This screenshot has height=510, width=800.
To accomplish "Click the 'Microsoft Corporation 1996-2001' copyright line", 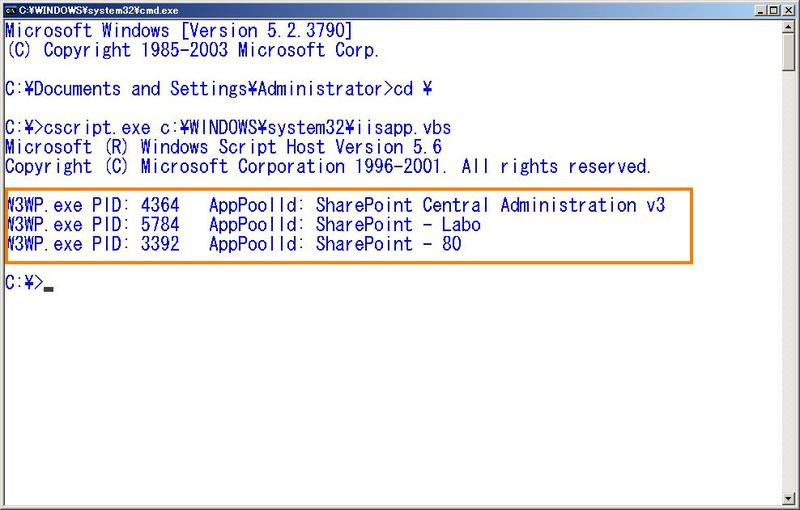I will [328, 166].
